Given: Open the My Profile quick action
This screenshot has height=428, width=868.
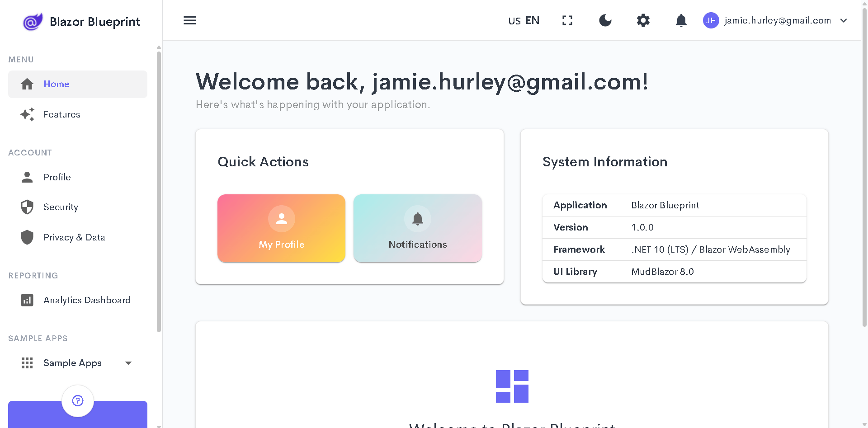Looking at the screenshot, I should 281,228.
